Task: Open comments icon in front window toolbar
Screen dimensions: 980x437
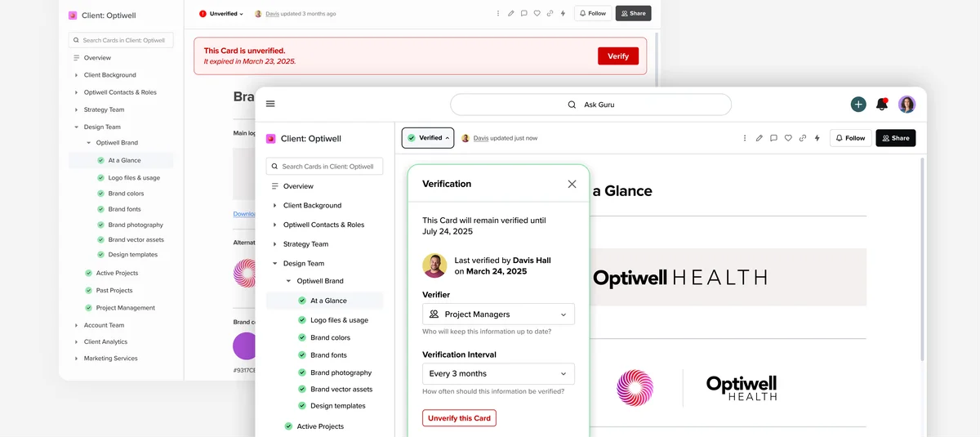Action: [x=773, y=138]
